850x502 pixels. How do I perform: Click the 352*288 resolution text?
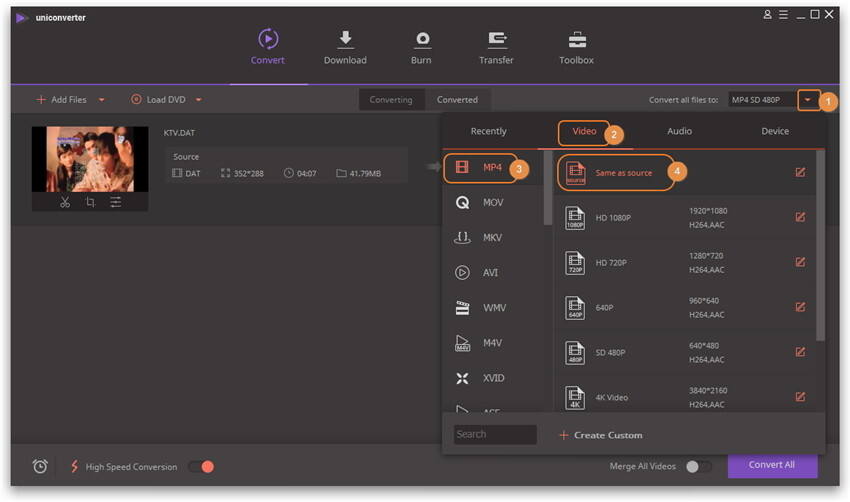249,173
